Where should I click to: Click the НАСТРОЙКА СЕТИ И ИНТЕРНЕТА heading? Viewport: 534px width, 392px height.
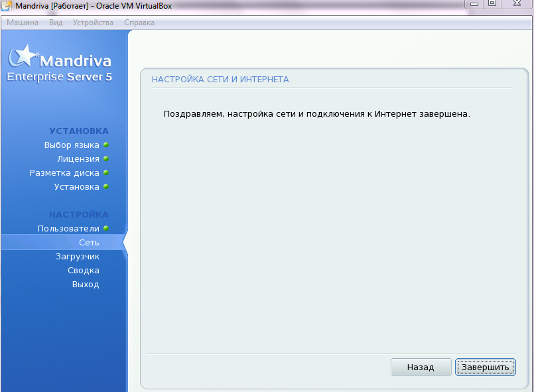pyautogui.click(x=220, y=80)
